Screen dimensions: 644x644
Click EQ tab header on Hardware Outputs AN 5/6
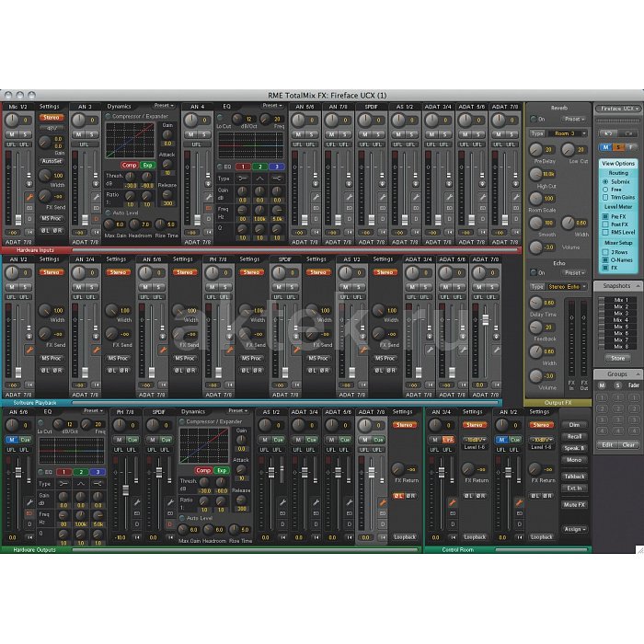point(48,411)
